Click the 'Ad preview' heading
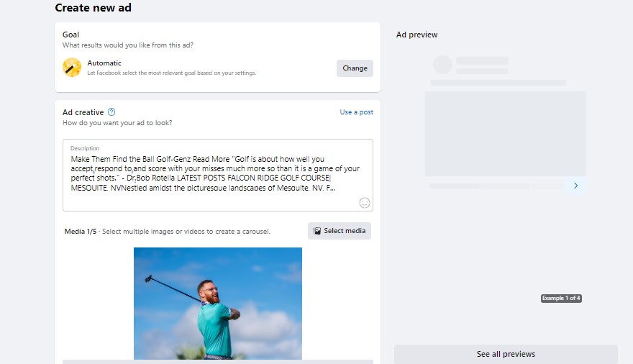The image size is (633, 364). coord(416,35)
